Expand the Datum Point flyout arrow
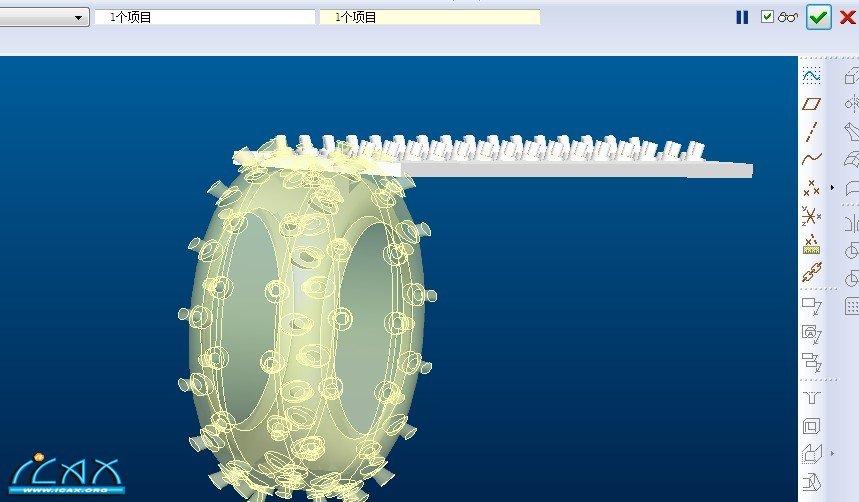This screenshot has width=859, height=502. [832, 187]
